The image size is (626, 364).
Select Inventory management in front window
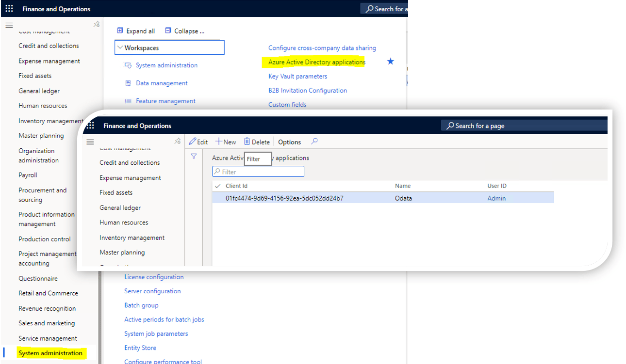click(132, 237)
